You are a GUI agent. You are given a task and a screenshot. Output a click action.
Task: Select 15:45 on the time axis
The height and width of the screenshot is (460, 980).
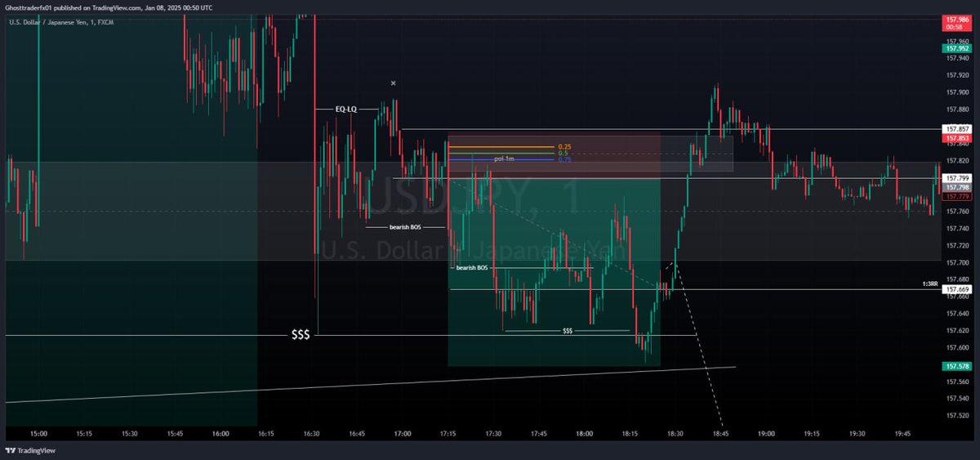(x=175, y=434)
